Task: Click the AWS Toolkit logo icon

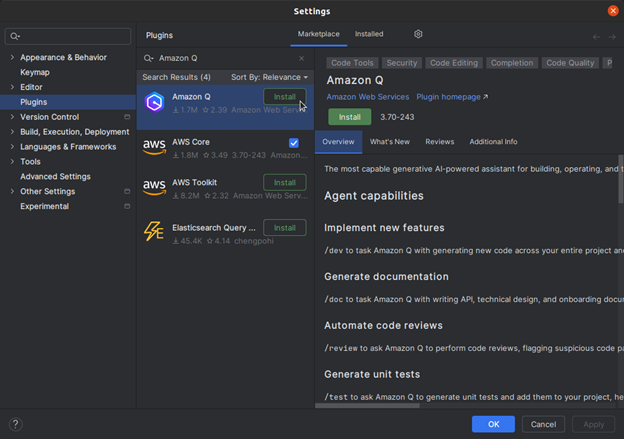Action: point(154,188)
